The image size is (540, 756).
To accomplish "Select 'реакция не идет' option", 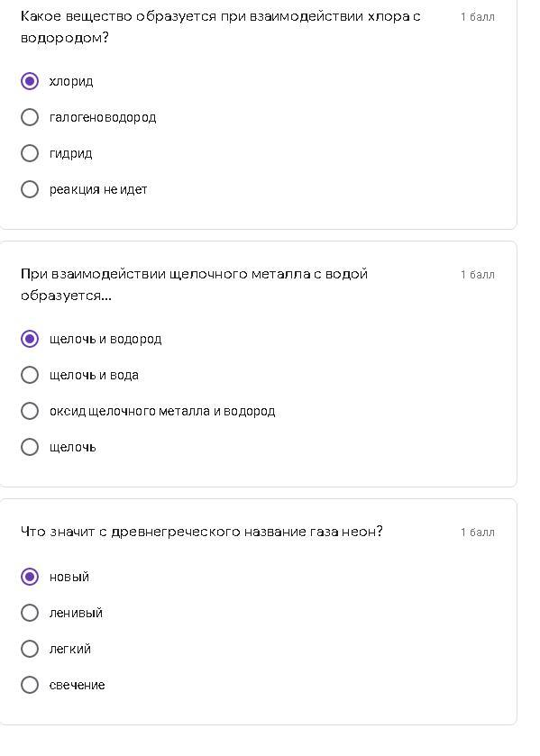I will point(30,189).
